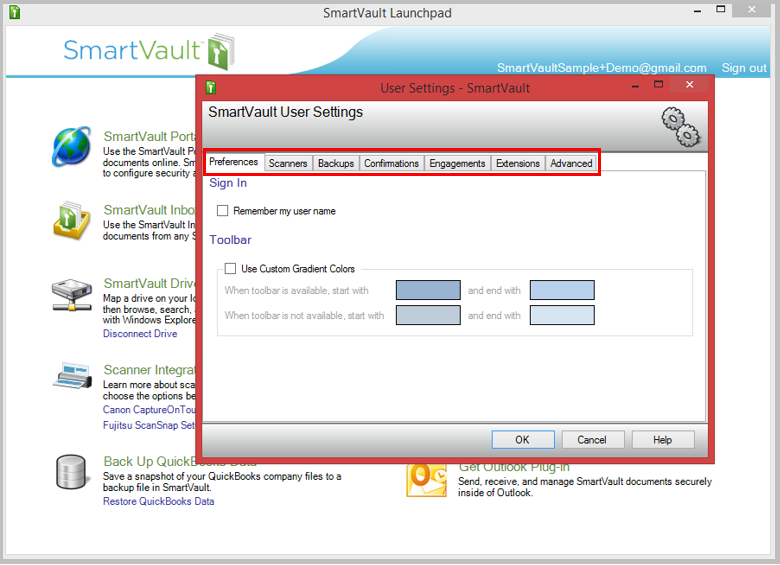
Task: Open the Backups tab
Action: (336, 163)
